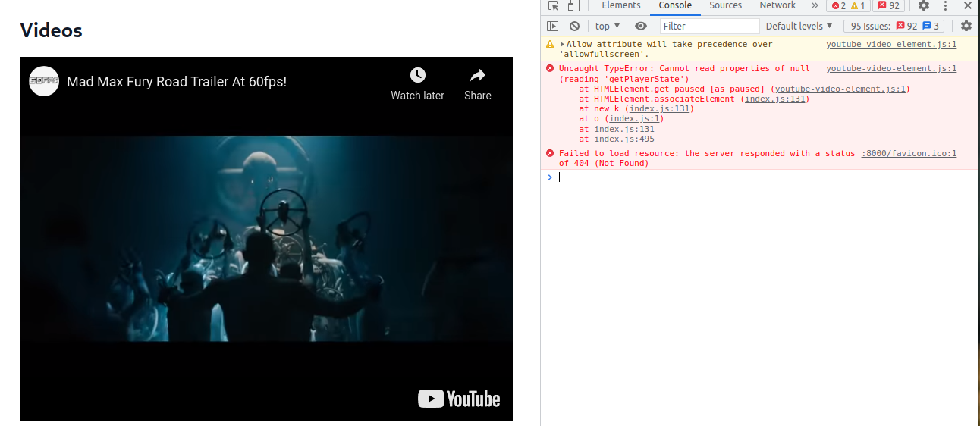Click the red error icon beside Uncaught TypeError
The height and width of the screenshot is (426, 980).
(x=550, y=69)
